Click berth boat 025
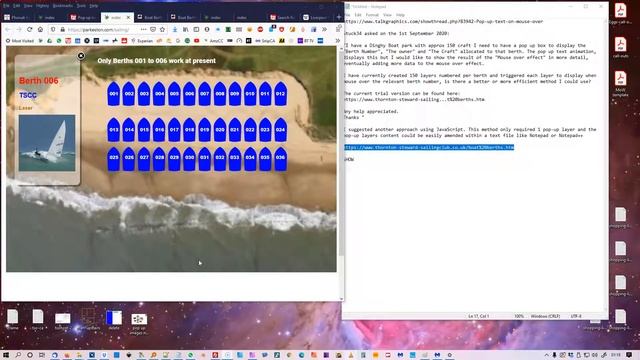The image size is (640, 360). [x=114, y=159]
